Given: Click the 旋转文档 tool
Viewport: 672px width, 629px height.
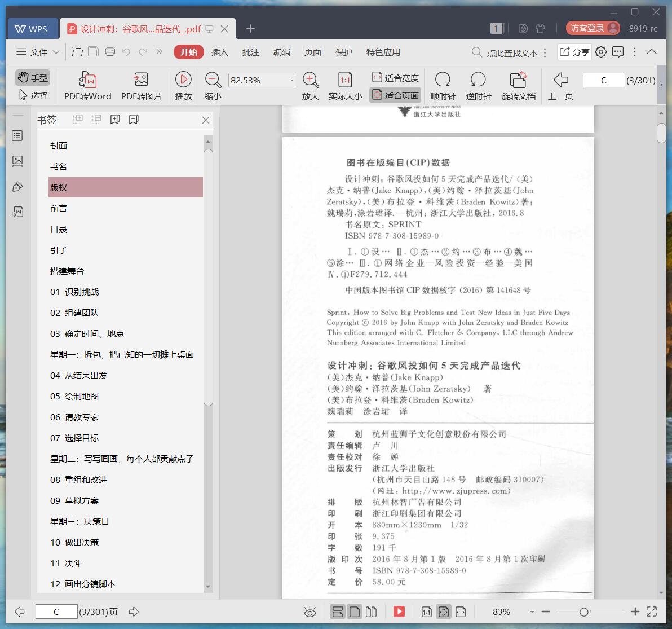Looking at the screenshot, I should [519, 86].
